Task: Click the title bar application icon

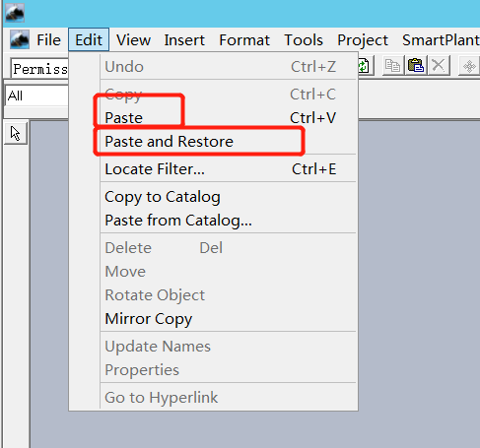Action: pos(15,13)
